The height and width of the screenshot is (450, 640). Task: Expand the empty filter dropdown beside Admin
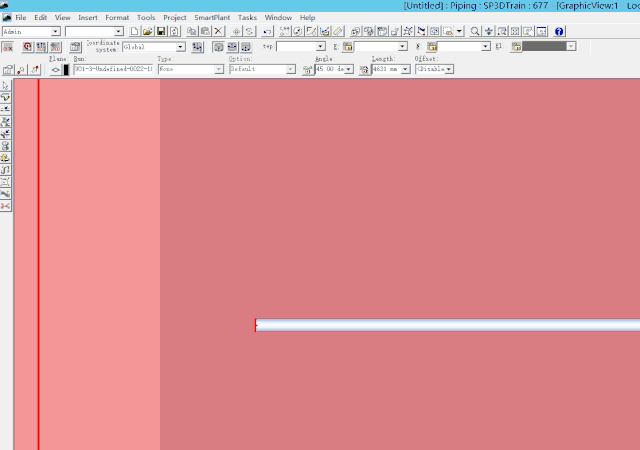(x=118, y=31)
